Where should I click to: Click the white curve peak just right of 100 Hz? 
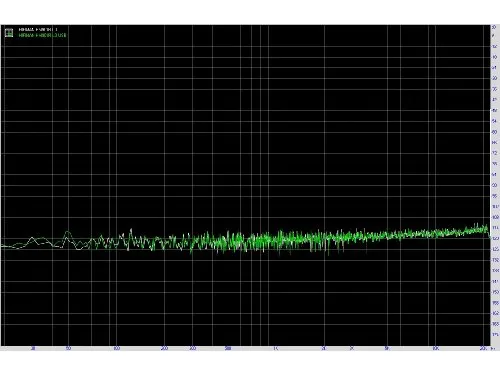[131, 229]
